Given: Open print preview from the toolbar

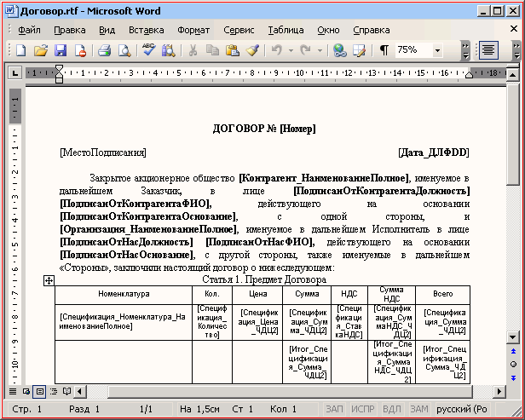Looking at the screenshot, I should 124,50.
